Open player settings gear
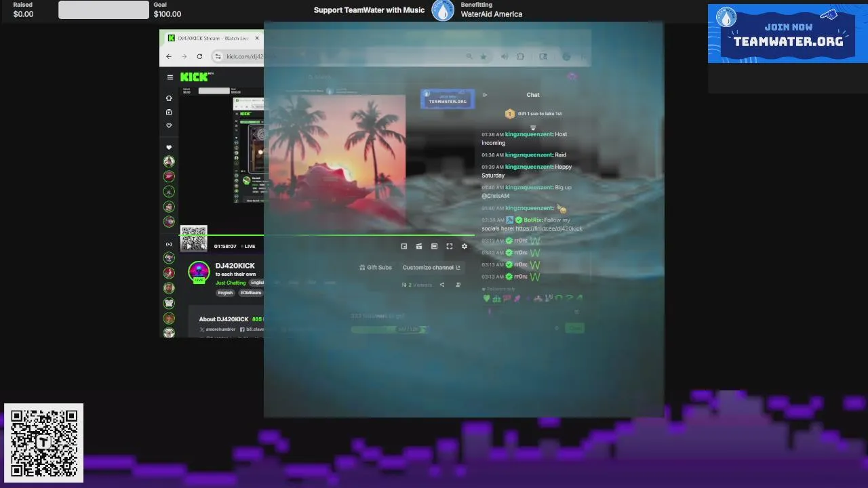Viewport: 868px width, 488px height. click(x=465, y=247)
